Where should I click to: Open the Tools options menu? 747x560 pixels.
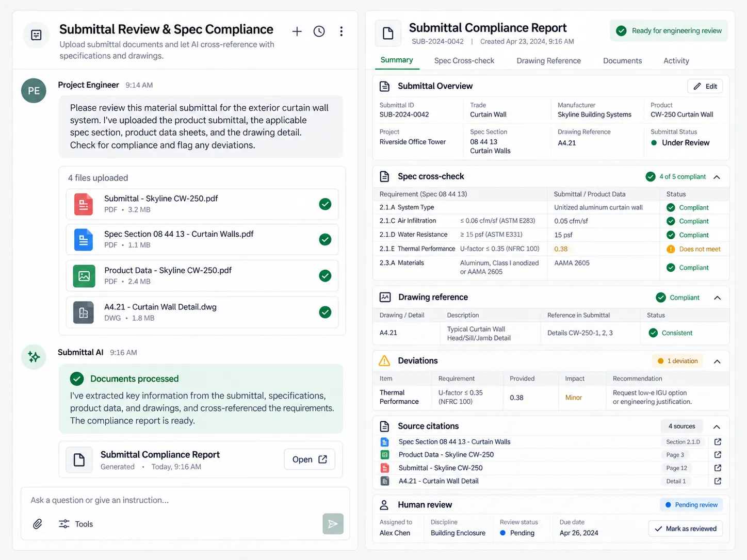[76, 524]
